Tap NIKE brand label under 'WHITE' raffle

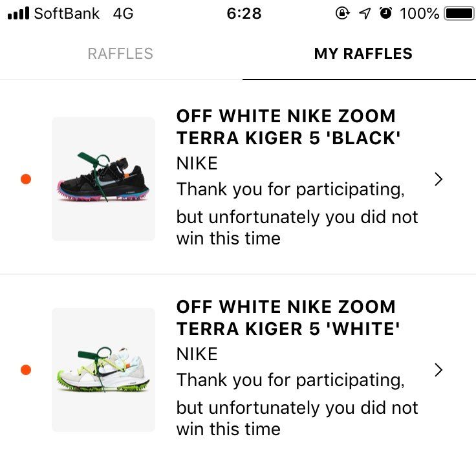[x=197, y=354]
